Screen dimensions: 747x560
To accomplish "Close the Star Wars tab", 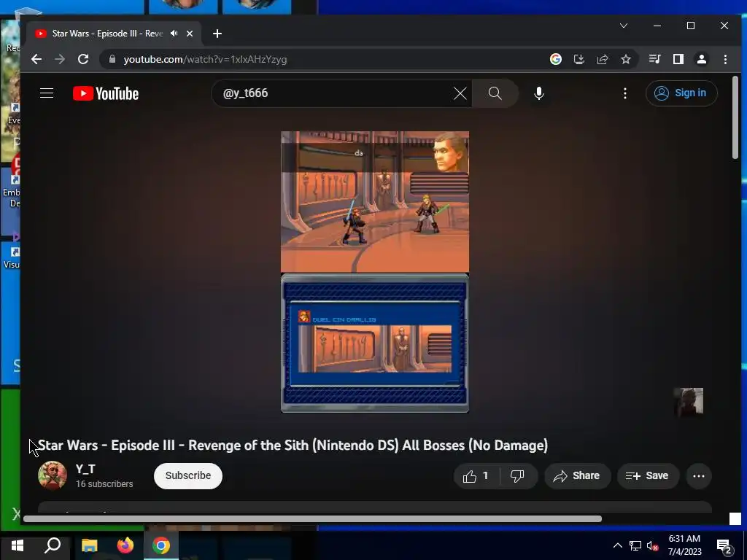I will click(190, 34).
